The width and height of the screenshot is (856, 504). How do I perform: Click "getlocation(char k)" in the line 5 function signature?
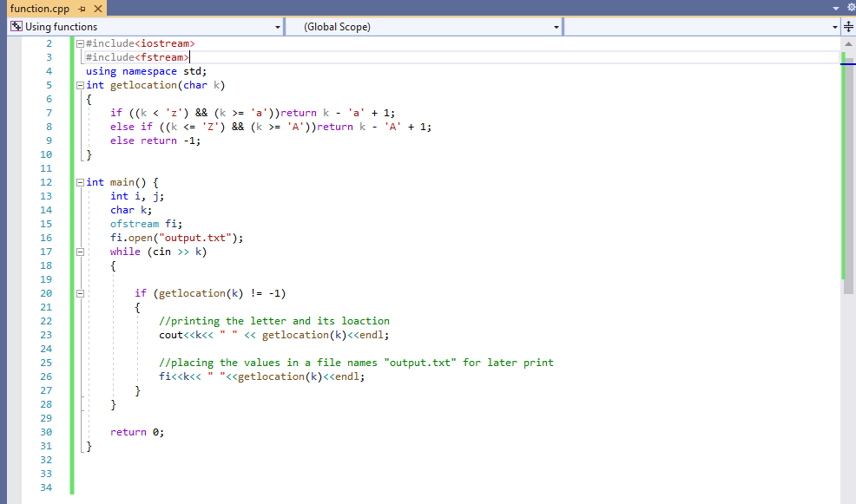click(168, 85)
